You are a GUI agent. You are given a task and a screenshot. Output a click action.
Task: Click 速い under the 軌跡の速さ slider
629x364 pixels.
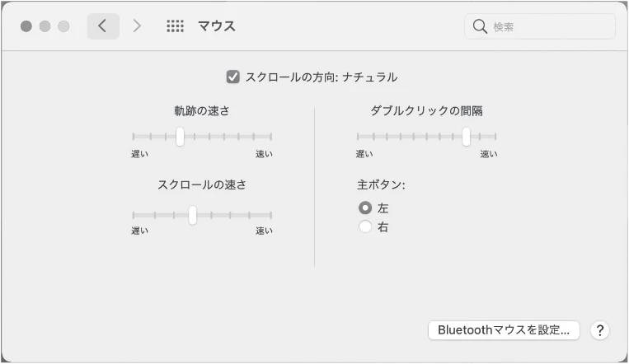[x=264, y=154]
